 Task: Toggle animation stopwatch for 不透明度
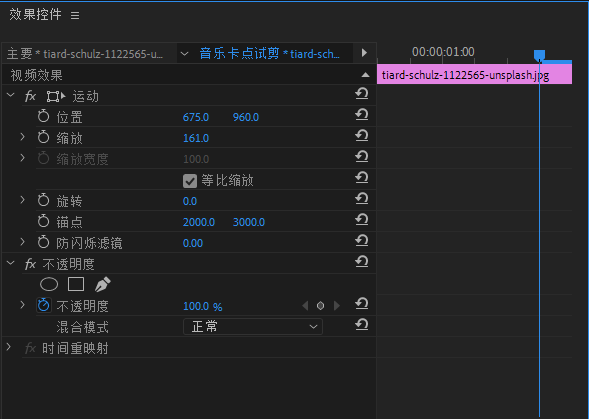coord(44,305)
